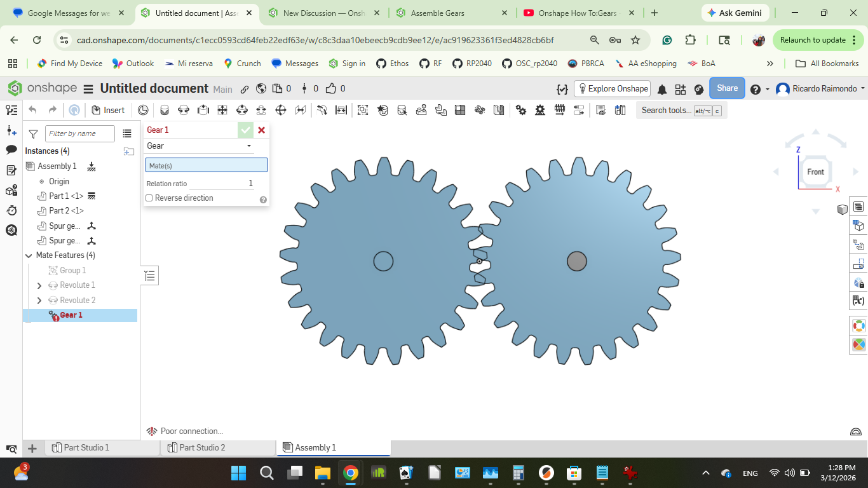Click the Home view cube icon
This screenshot has width=868, height=488.
(x=842, y=210)
